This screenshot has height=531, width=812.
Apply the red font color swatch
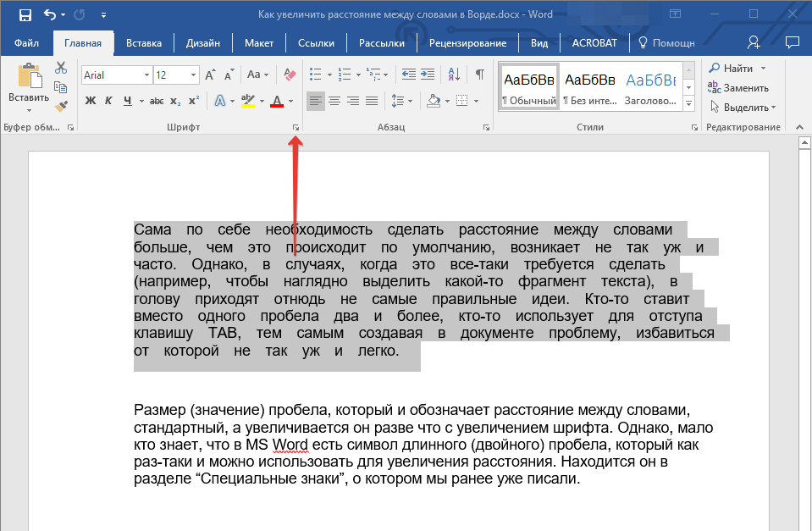276,102
